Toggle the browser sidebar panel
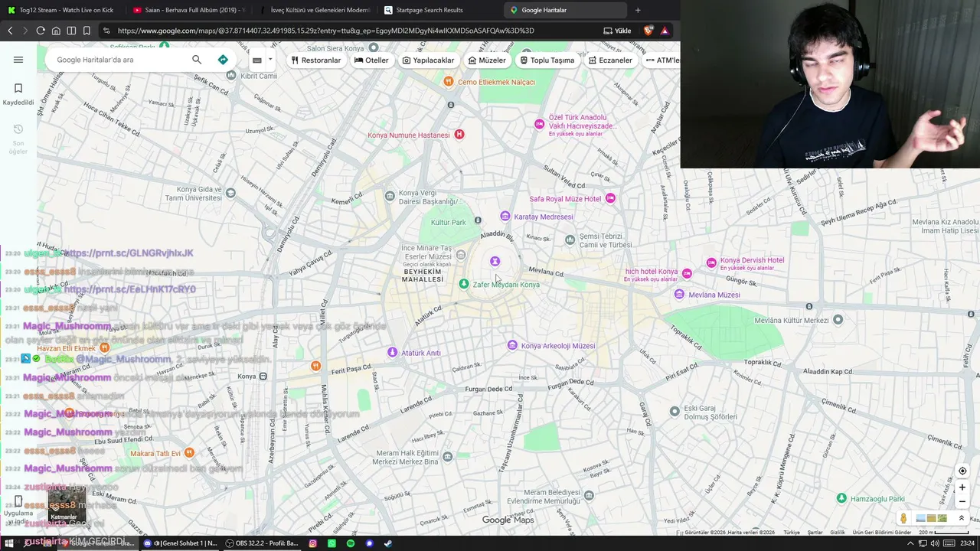This screenshot has height=551, width=980. pos(71,31)
